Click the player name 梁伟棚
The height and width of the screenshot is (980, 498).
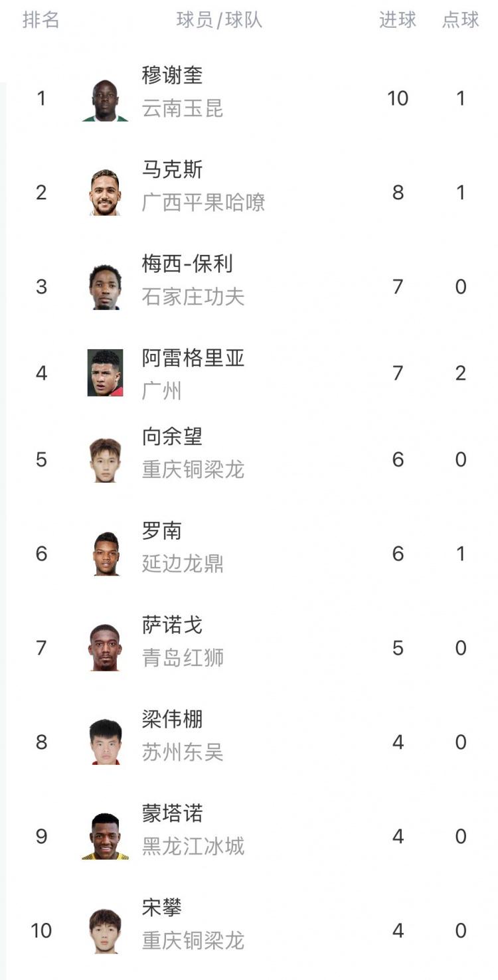[172, 719]
